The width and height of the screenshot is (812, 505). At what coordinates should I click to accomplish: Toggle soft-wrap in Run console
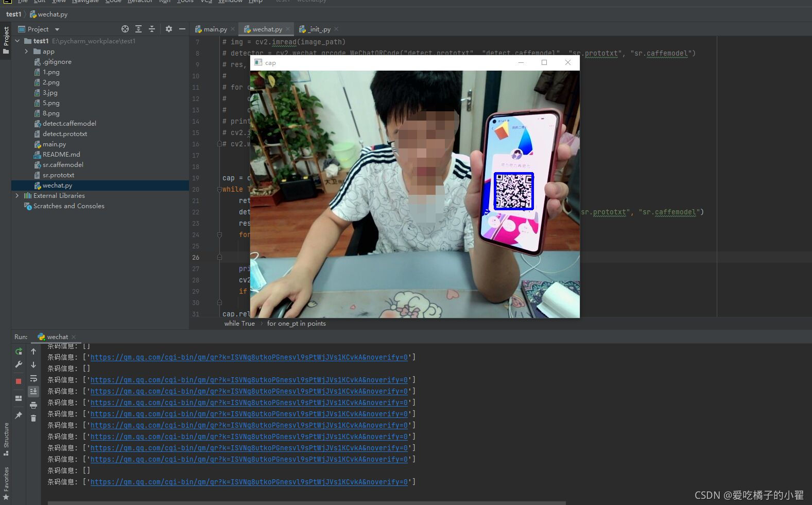(x=33, y=378)
